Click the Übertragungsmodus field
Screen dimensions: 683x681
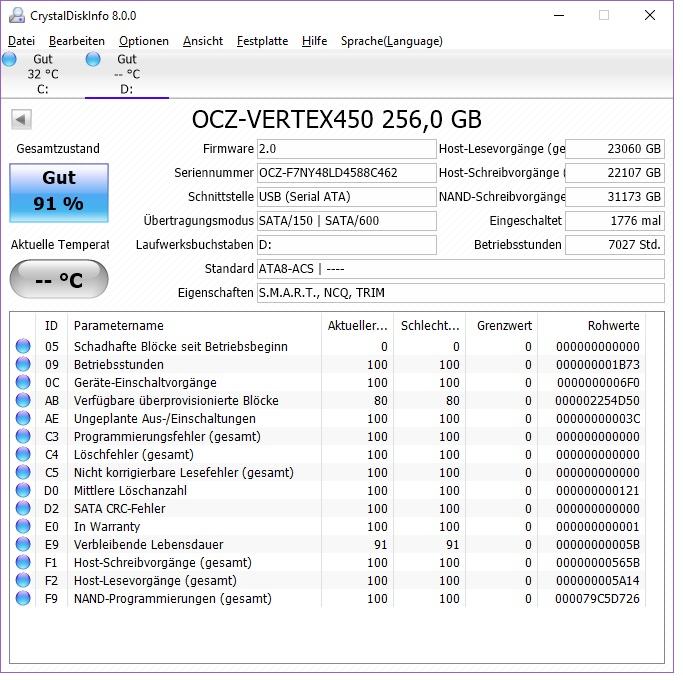point(346,221)
